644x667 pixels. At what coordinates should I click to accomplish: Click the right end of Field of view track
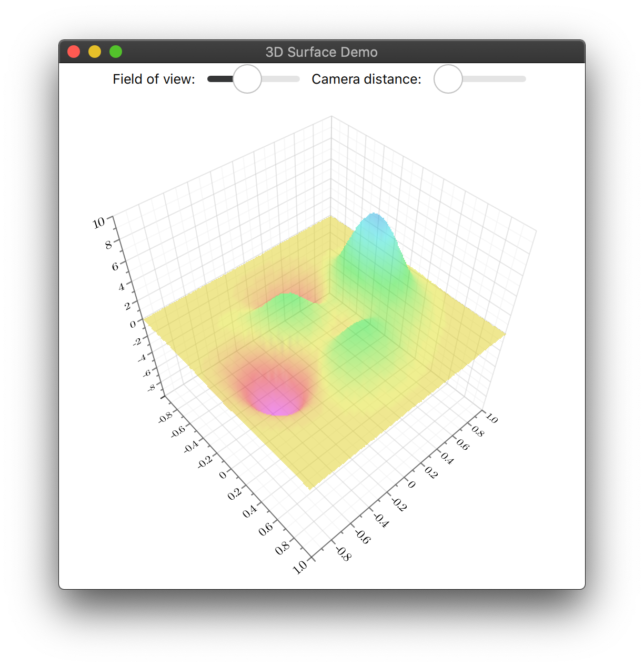(297, 79)
